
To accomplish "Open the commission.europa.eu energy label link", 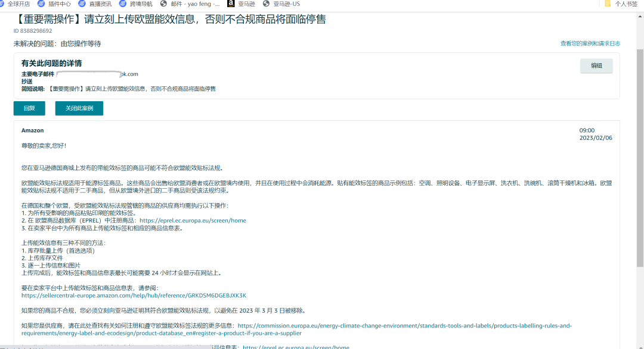I will click(404, 326).
